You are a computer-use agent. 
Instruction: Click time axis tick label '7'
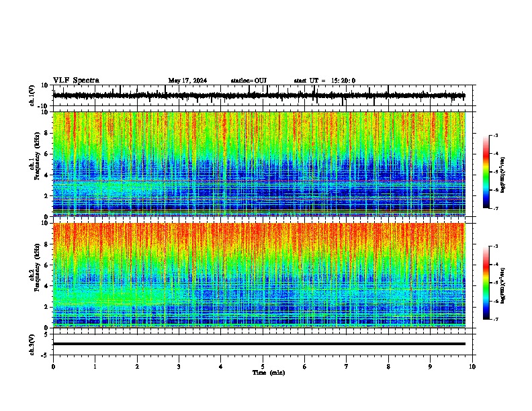(x=347, y=367)
